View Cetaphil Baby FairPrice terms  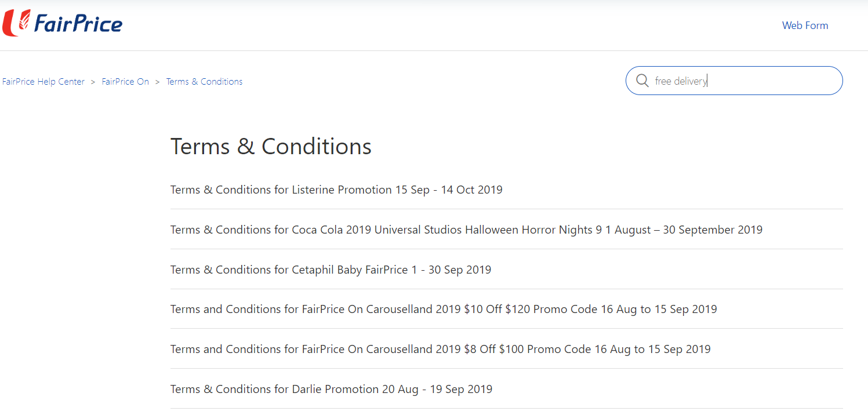pos(331,270)
